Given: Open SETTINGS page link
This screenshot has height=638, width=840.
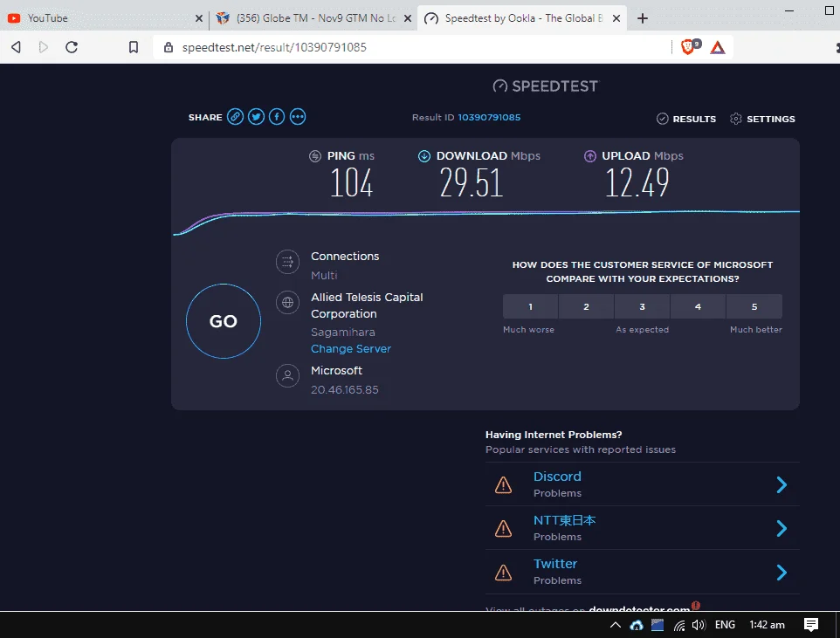Looking at the screenshot, I should pos(770,119).
